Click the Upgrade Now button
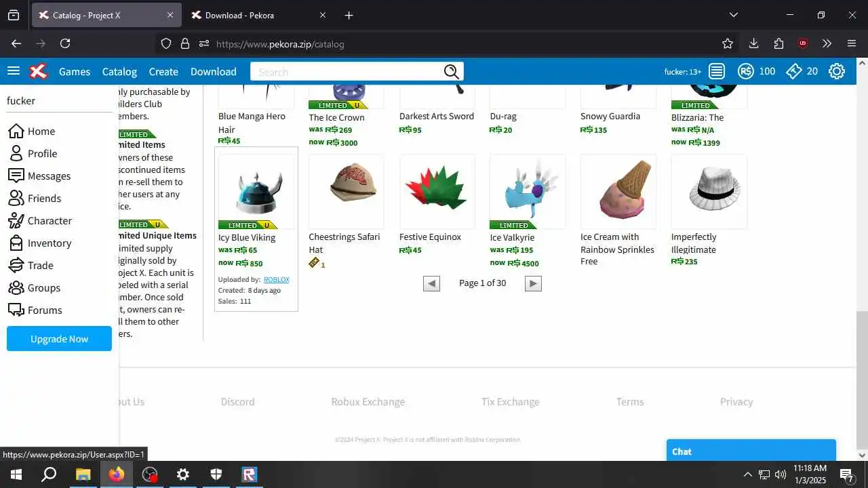The height and width of the screenshot is (488, 868). (59, 338)
